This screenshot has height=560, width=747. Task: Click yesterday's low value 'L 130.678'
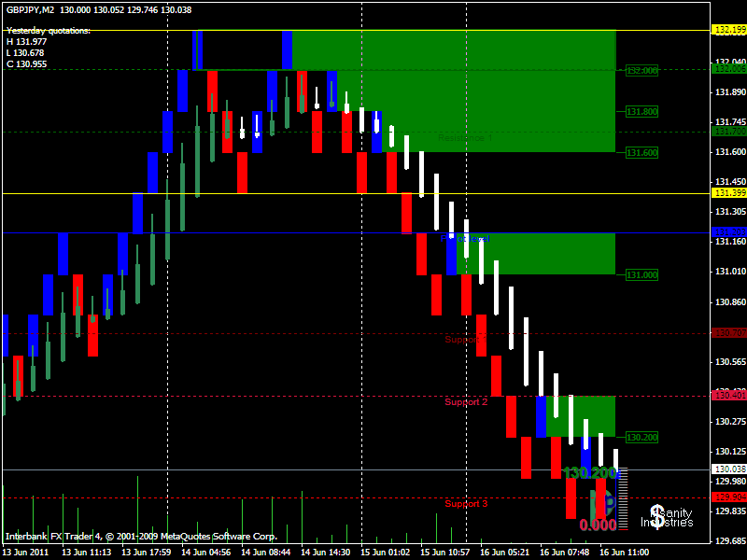tap(25, 53)
